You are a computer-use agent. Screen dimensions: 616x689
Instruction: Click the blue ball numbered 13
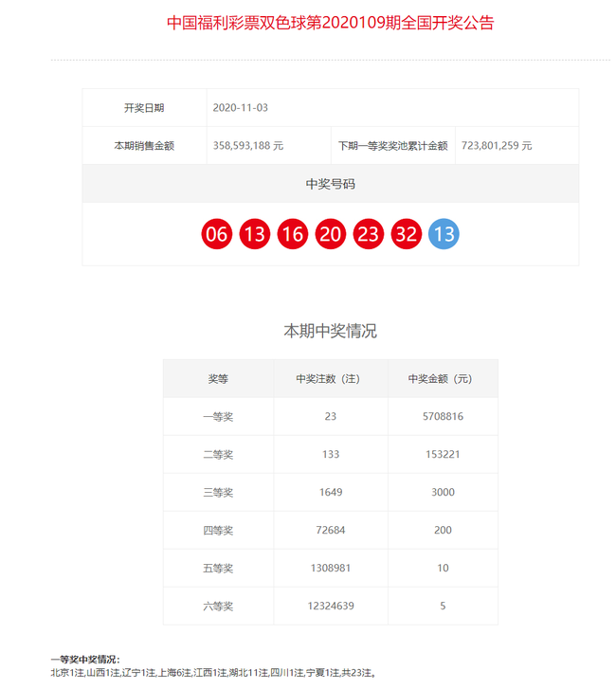(x=444, y=234)
